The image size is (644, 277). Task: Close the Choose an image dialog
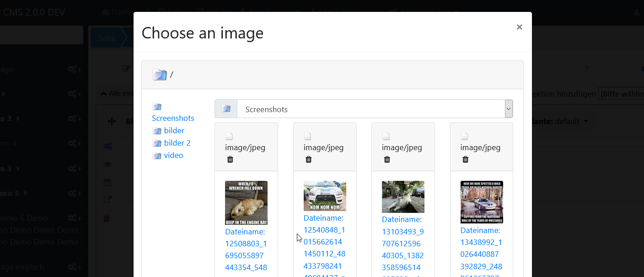pos(519,27)
